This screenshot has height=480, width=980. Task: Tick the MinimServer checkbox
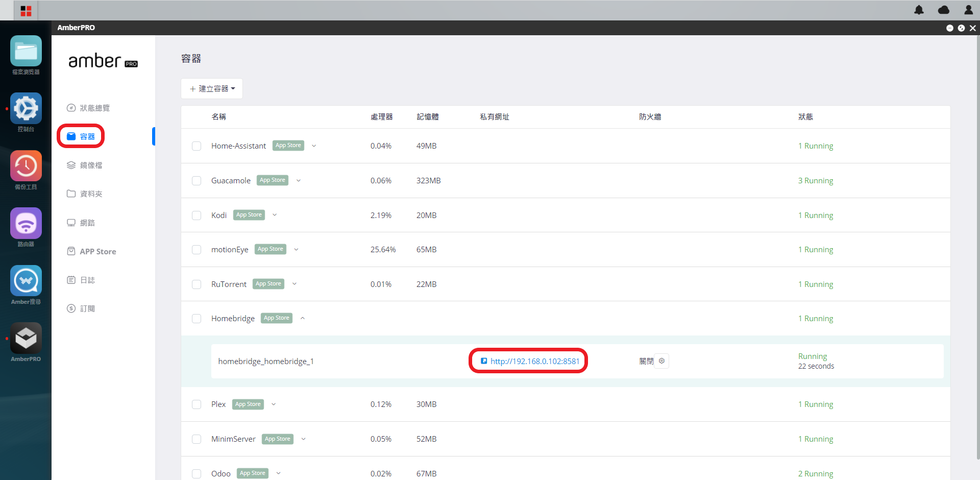[x=197, y=439]
